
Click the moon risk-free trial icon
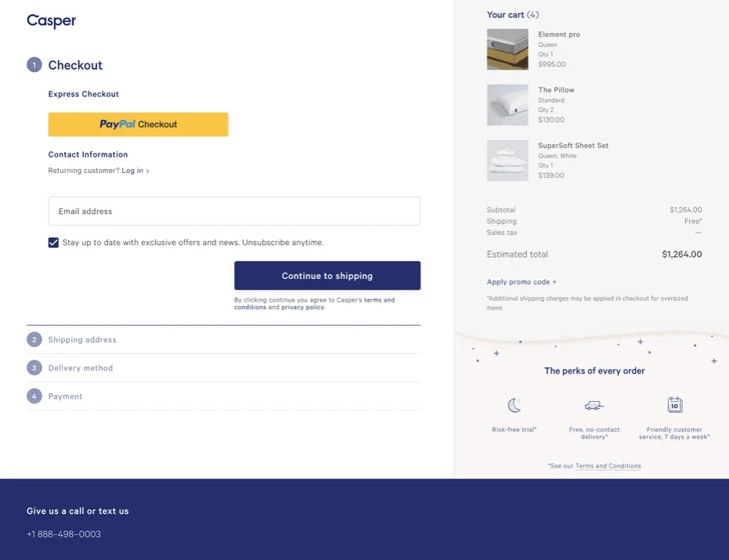pyautogui.click(x=514, y=405)
